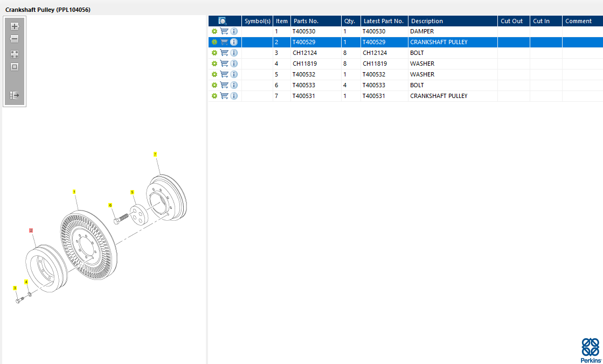Click green gear icon for WASHER CH11819
Image resolution: width=603 pixels, height=364 pixels.
pyautogui.click(x=214, y=64)
